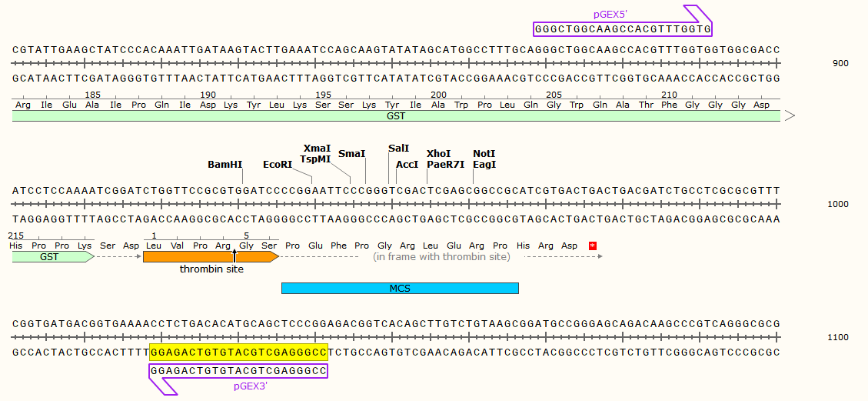Screen dimensions: 868x401
Task: Select the short GST arrow beside thrombin site
Action: click(x=52, y=257)
